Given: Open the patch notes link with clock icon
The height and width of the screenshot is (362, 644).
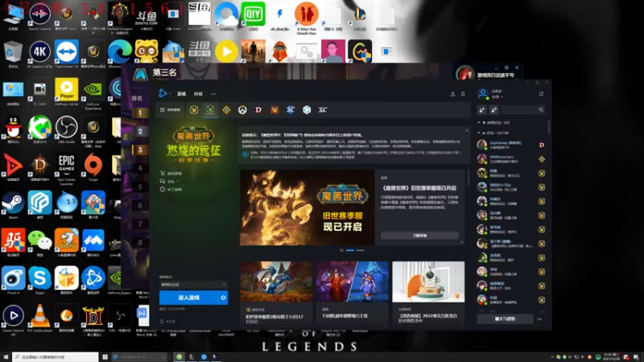Looking at the screenshot, I should 171,190.
